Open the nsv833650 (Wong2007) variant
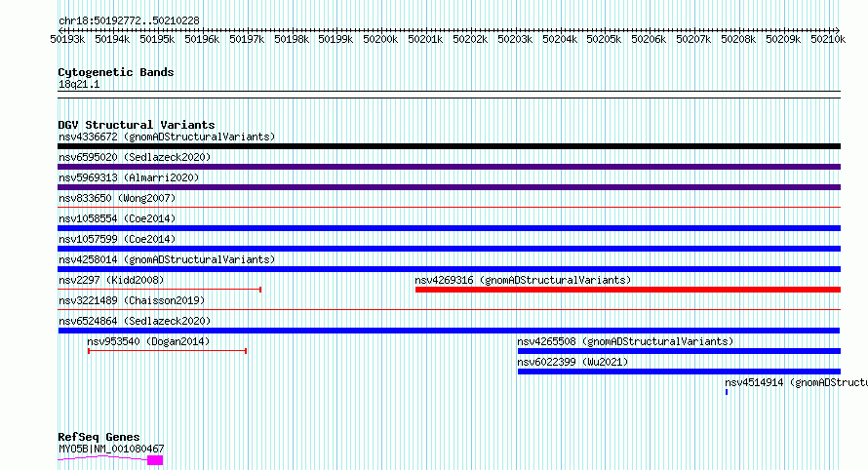The height and width of the screenshot is (470, 868). click(x=117, y=198)
